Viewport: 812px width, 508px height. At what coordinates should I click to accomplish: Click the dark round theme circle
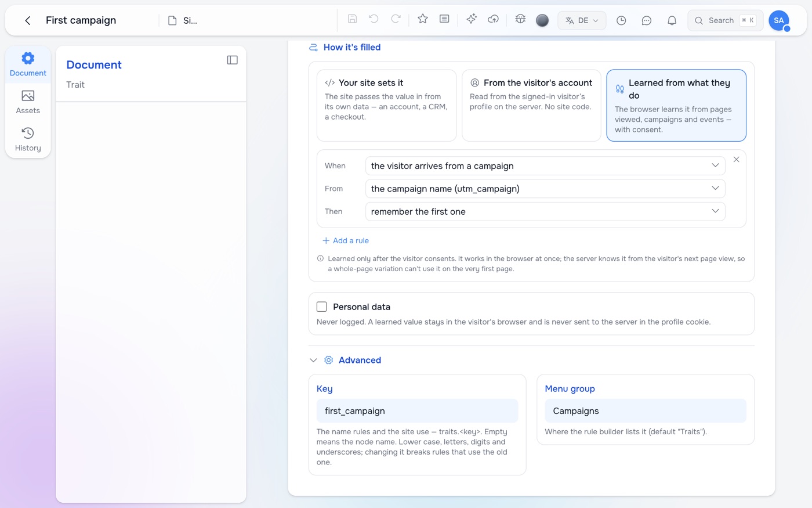tap(542, 20)
